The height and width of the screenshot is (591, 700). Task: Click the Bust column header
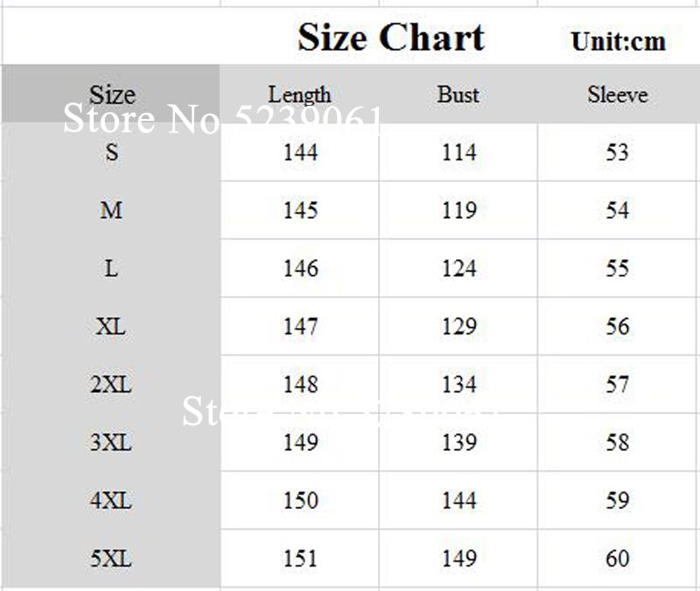coord(458,94)
